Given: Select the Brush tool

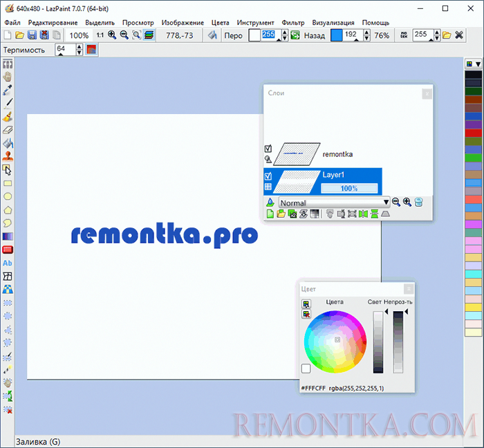Looking at the screenshot, I should [8, 117].
